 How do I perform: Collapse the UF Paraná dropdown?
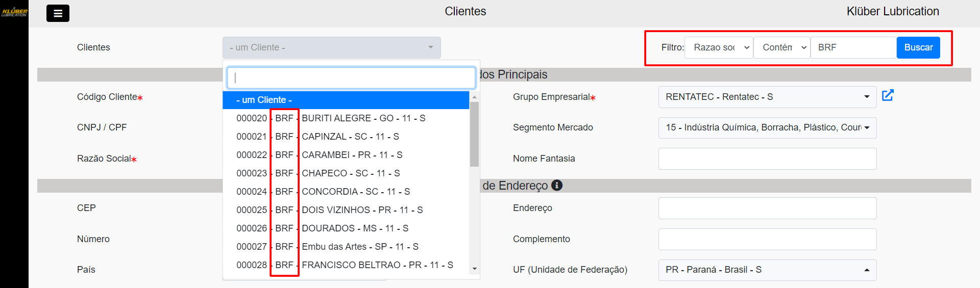pos(767,270)
